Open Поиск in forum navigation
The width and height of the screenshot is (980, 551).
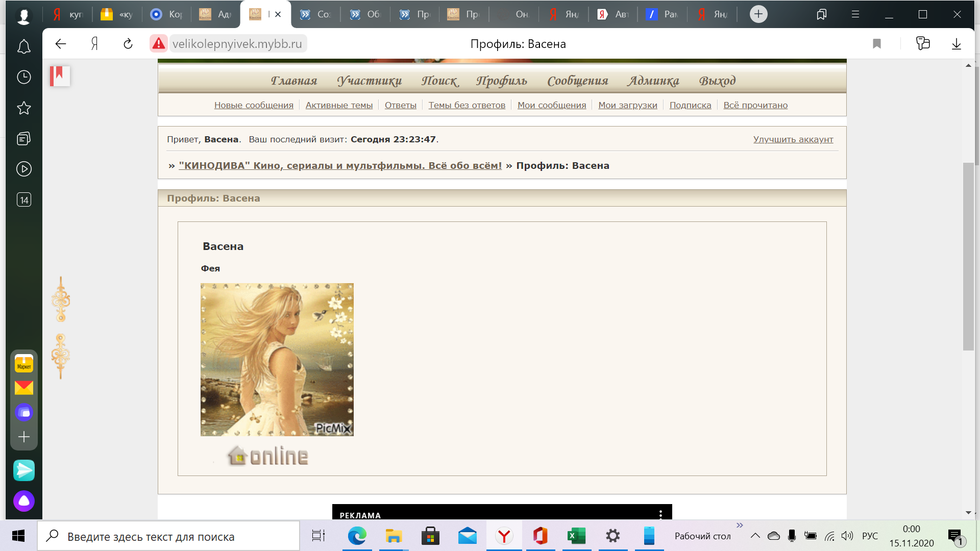tap(439, 81)
